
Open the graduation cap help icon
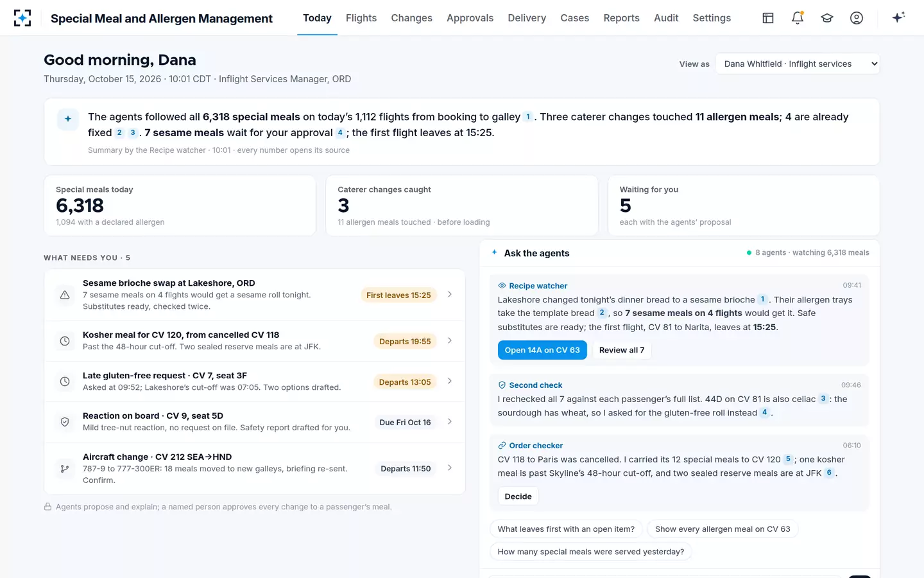(827, 18)
